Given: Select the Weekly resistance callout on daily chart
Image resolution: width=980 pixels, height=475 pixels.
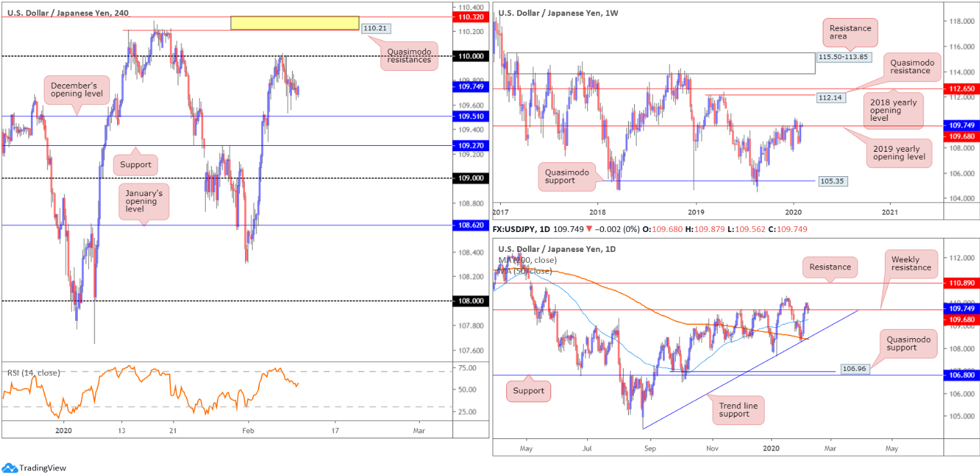Looking at the screenshot, I should coord(911,264).
